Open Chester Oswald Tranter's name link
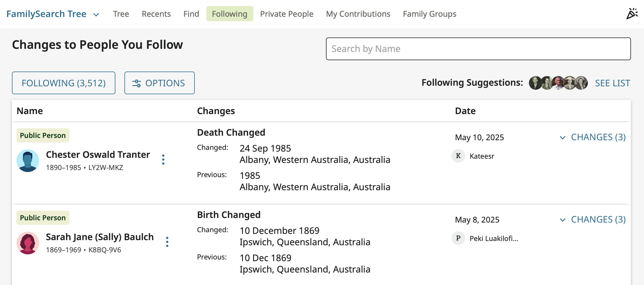Viewport: 644px width, 285px height. coord(98,155)
